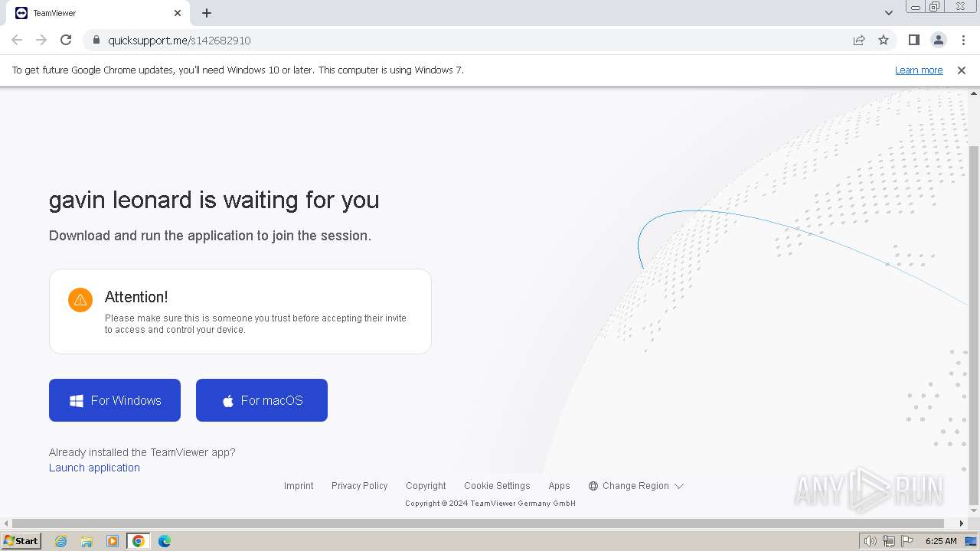This screenshot has height=551, width=980.
Task: Click the 'Download and run the application' text
Action: [x=210, y=236]
